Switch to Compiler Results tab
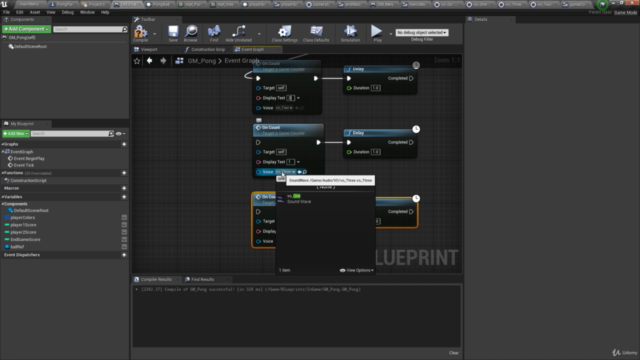 pos(156,280)
